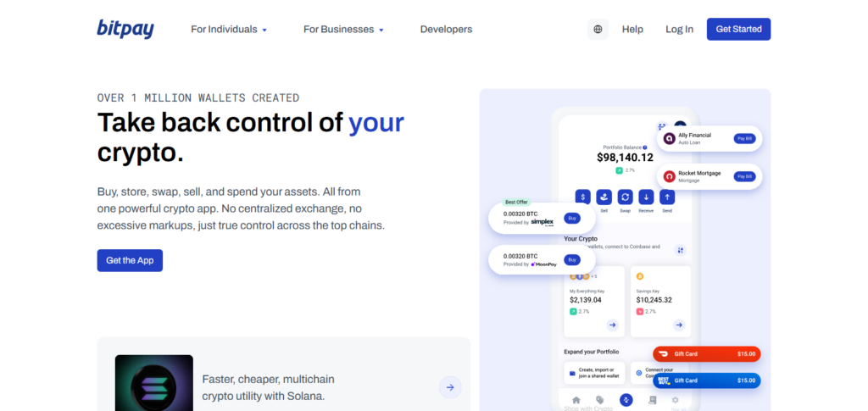868x411 pixels.
Task: Expand the For Individuals dropdown
Action: (229, 29)
